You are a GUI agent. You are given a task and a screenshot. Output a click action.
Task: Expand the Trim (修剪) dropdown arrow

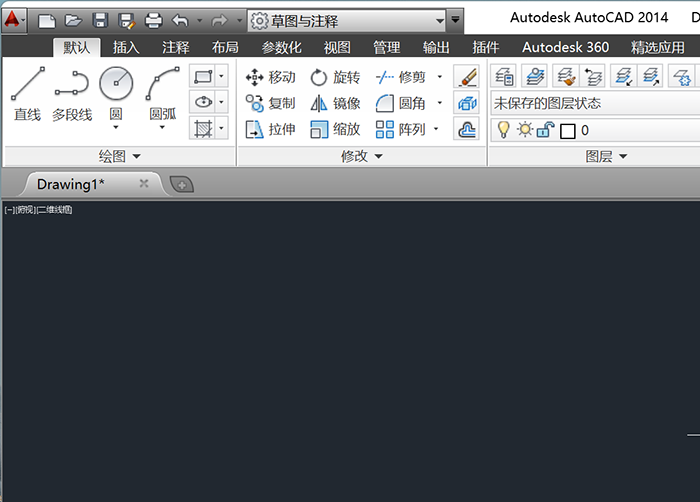(440, 77)
